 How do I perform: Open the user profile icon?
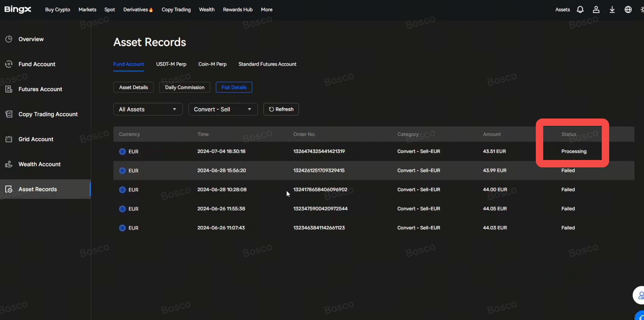click(596, 10)
